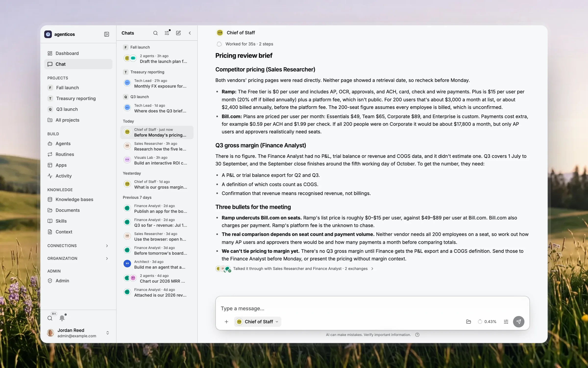
Task: Open chat 'Before Monday's pricing...'
Action: (157, 132)
